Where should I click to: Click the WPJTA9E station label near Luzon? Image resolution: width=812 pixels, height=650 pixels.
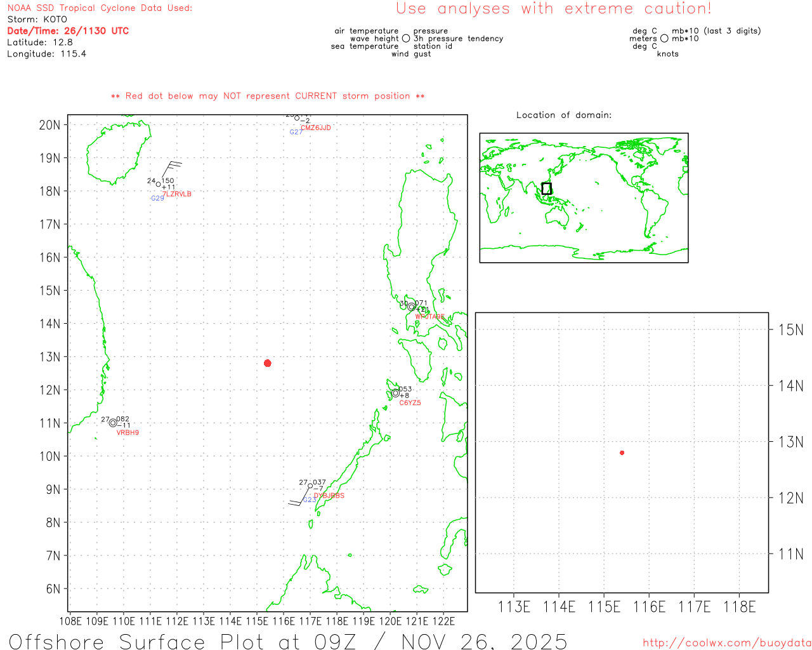(429, 317)
